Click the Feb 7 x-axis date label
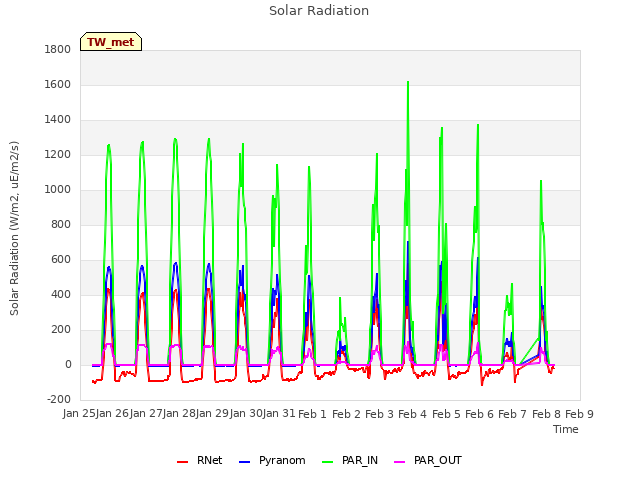 [x=513, y=414]
